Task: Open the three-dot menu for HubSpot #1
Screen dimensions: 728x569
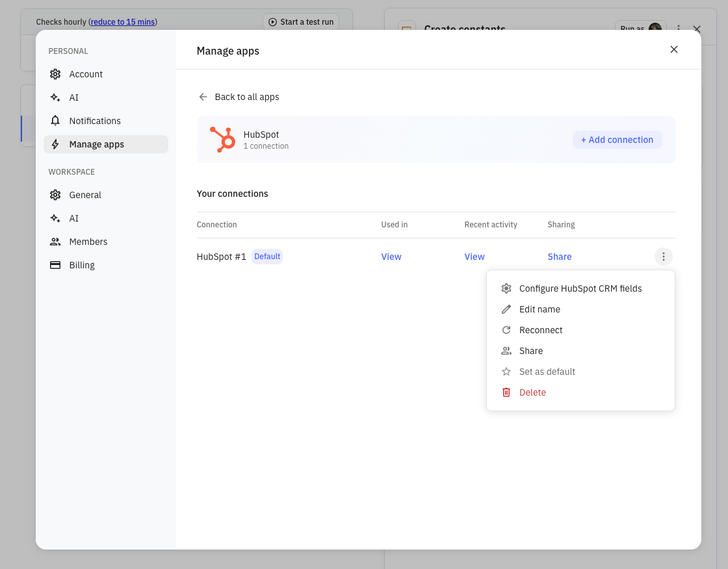Action: click(x=663, y=257)
